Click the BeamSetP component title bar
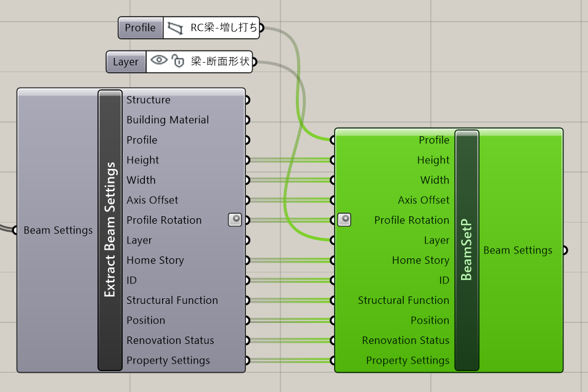Image resolution: width=588 pixels, height=392 pixels. pyautogui.click(x=467, y=250)
